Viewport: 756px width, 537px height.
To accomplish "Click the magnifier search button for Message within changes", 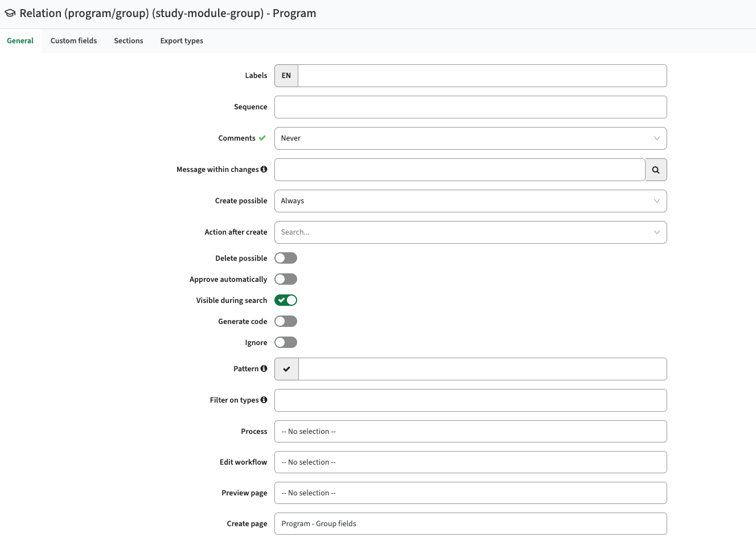I will click(x=656, y=170).
